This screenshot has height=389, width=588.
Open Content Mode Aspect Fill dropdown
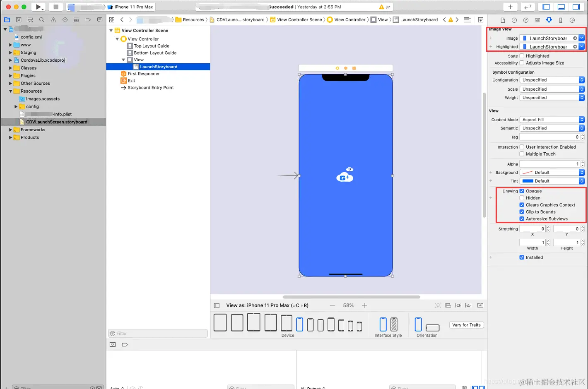(552, 120)
